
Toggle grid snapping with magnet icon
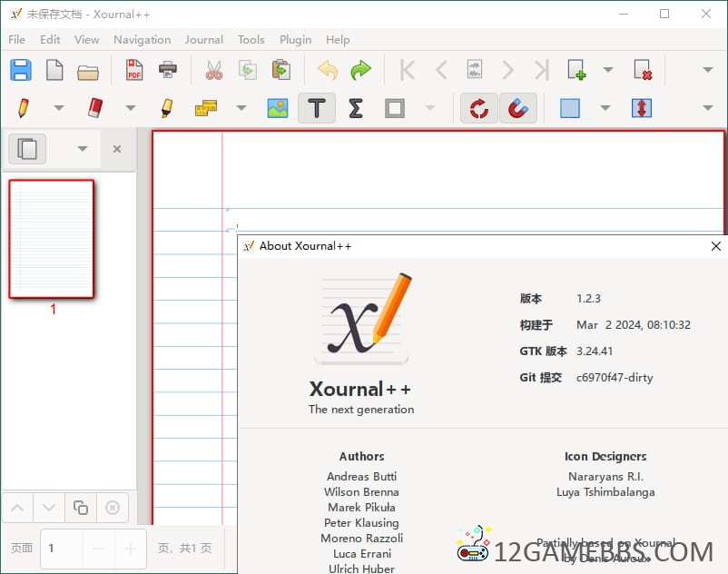point(518,108)
